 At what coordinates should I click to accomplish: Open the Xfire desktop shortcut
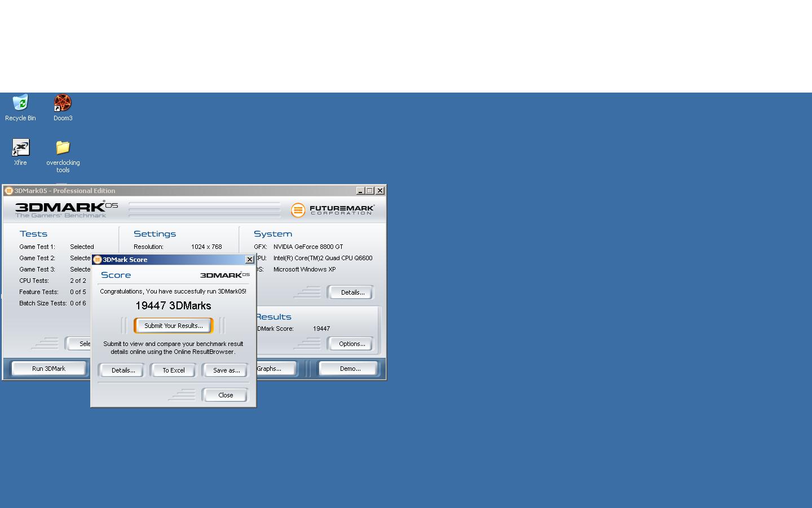pyautogui.click(x=20, y=152)
